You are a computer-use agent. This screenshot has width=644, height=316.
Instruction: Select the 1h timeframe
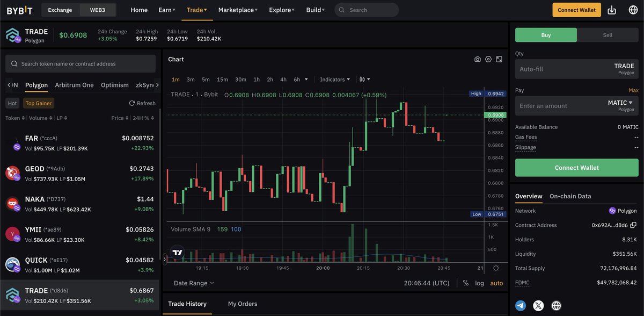pyautogui.click(x=257, y=80)
